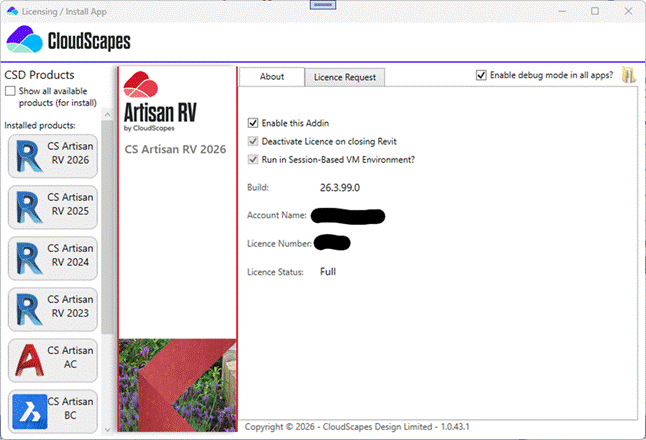Select CS Artisan BC BricsCAD product

[52, 411]
